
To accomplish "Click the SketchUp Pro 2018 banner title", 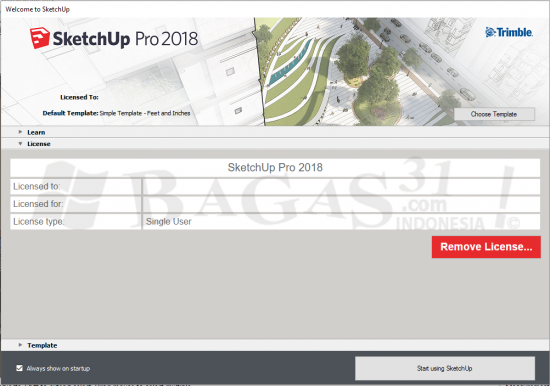I will (125, 38).
